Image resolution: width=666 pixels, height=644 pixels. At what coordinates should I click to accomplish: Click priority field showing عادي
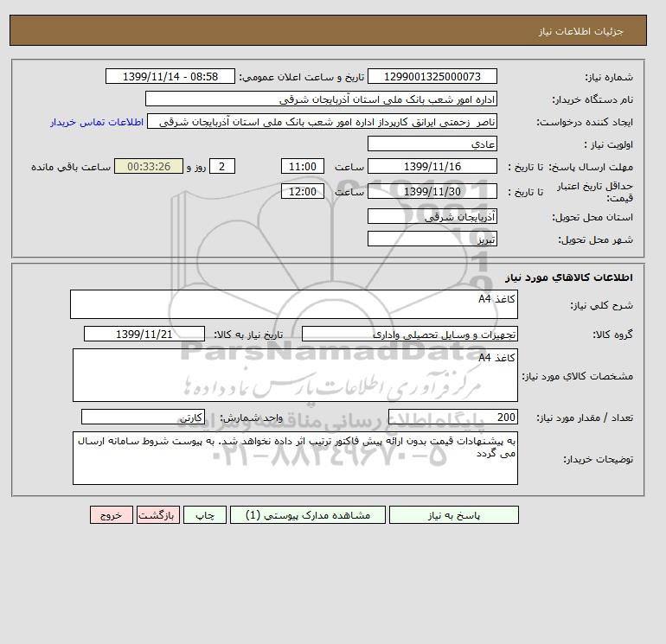click(x=432, y=143)
